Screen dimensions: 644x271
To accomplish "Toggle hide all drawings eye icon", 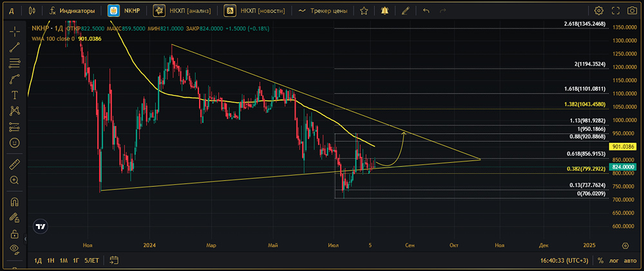I will (x=15, y=249).
